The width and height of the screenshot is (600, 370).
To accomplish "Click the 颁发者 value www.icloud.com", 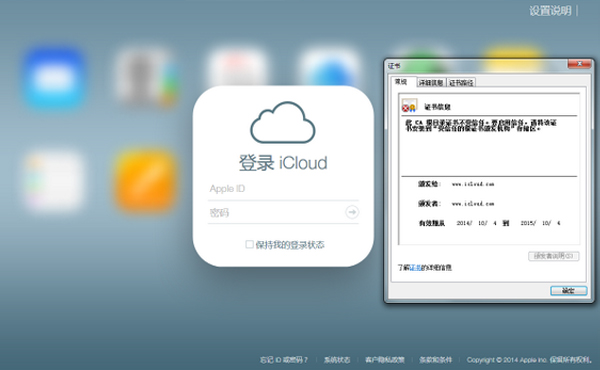I will (473, 204).
